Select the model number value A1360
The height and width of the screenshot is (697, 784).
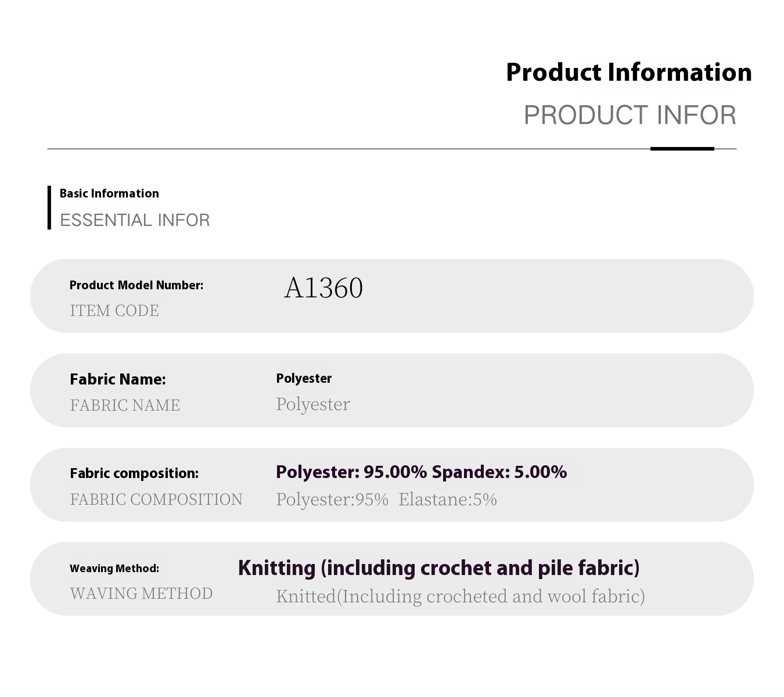[323, 288]
